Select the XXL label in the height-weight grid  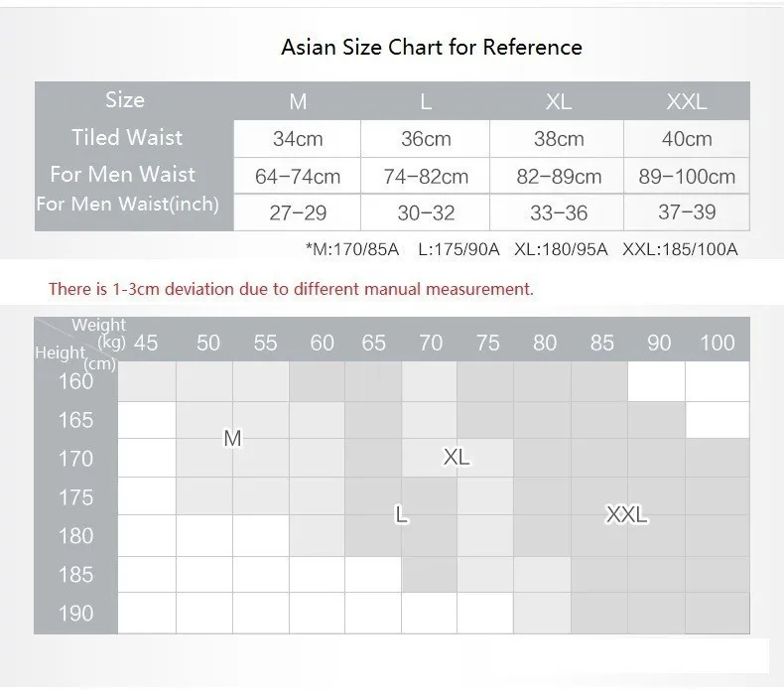pos(626,514)
